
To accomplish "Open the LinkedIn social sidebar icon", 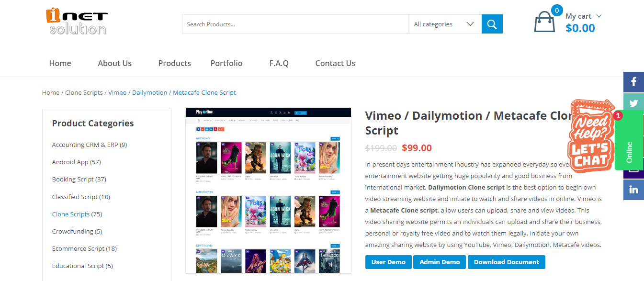I will click(x=633, y=190).
